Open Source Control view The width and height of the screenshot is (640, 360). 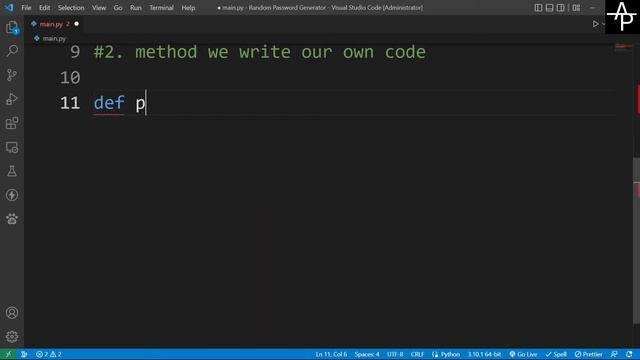pyautogui.click(x=12, y=75)
